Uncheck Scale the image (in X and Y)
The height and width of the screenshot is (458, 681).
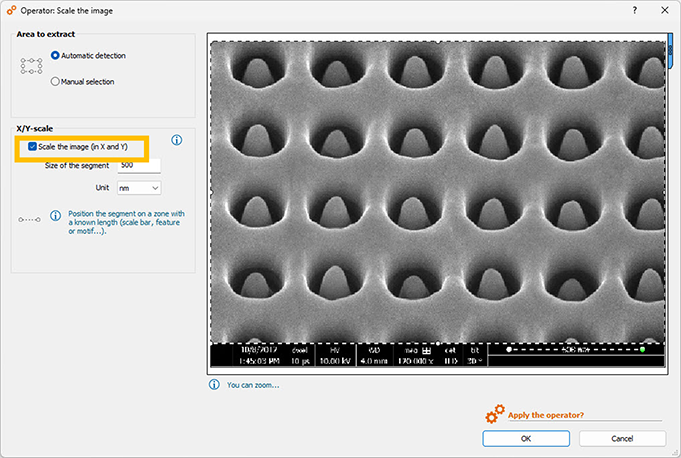point(33,147)
